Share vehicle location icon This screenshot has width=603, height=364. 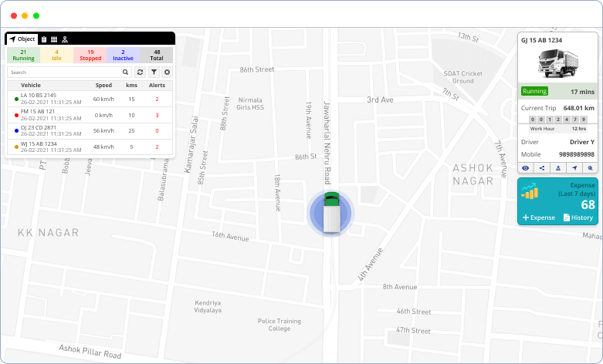(542, 168)
